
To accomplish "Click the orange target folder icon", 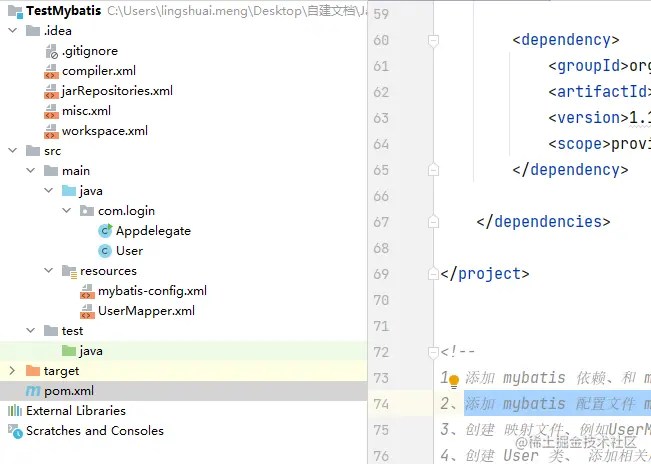I will click(33, 371).
